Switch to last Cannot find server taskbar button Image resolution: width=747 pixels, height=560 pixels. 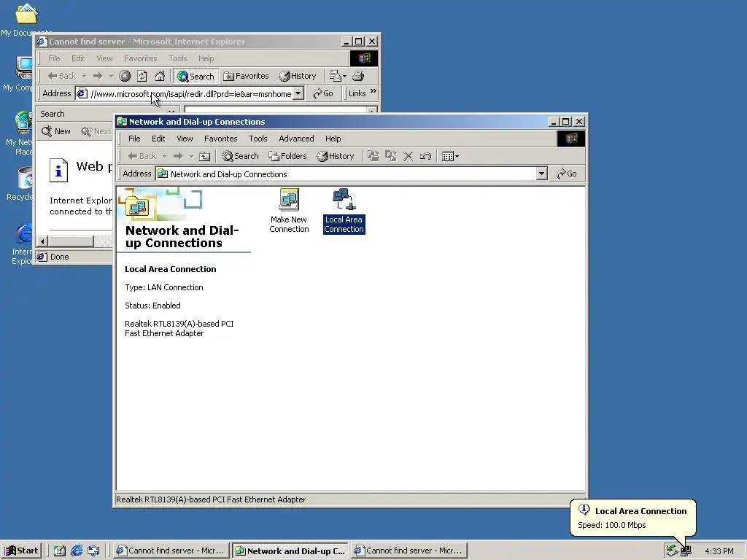click(409, 551)
